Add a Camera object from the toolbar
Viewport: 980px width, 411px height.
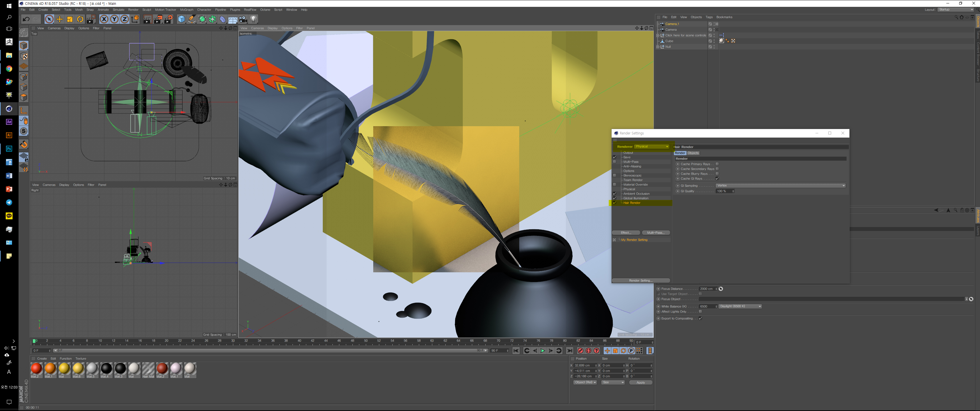tap(243, 19)
